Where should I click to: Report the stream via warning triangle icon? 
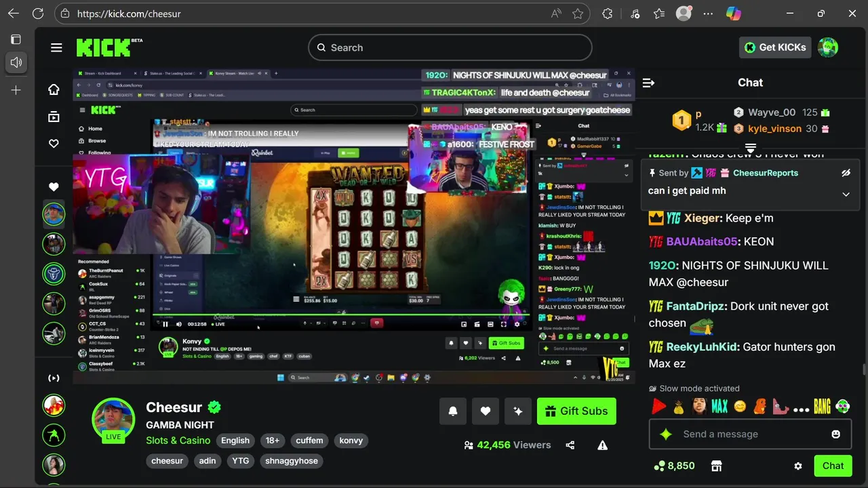602,445
